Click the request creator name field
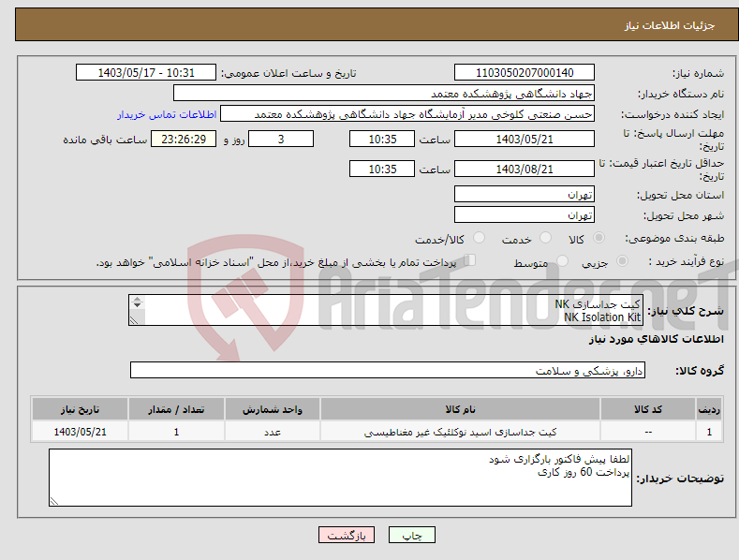 coord(407,113)
